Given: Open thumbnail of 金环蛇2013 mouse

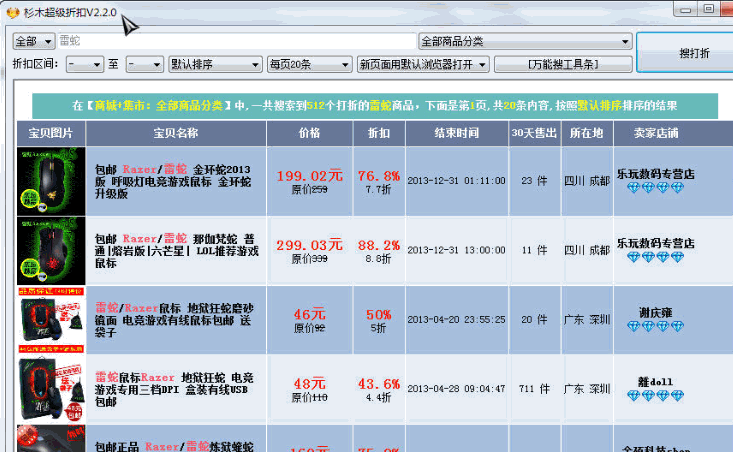Looking at the screenshot, I should point(51,181).
